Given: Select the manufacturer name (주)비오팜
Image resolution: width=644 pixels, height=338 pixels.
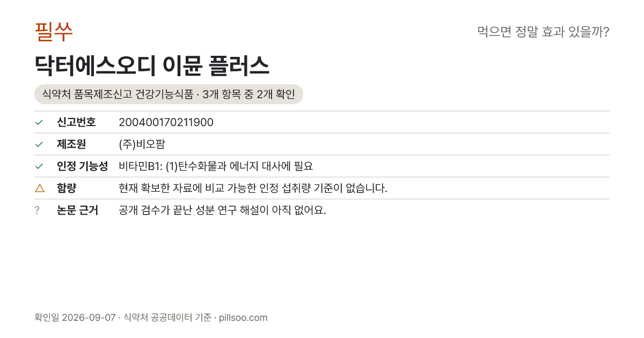Looking at the screenshot, I should point(142,144).
